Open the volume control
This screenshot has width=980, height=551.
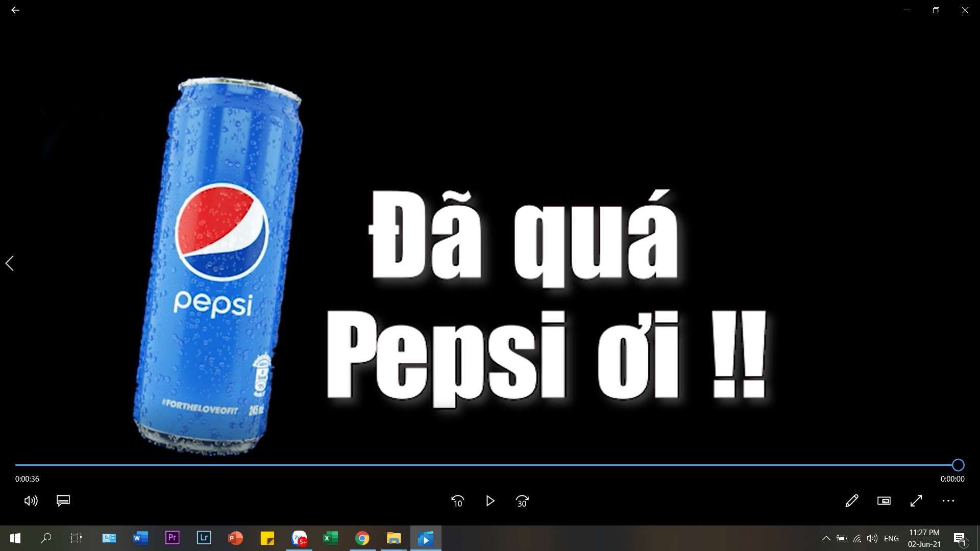pos(31,501)
